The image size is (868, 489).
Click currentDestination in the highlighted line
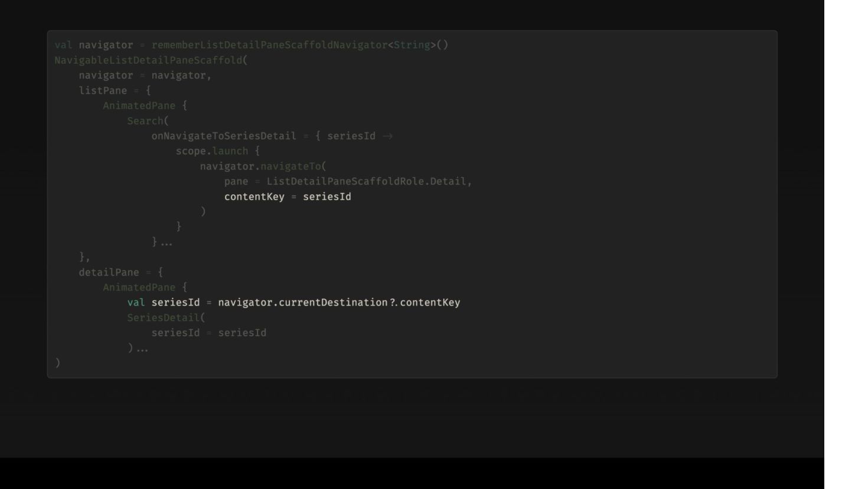click(333, 302)
